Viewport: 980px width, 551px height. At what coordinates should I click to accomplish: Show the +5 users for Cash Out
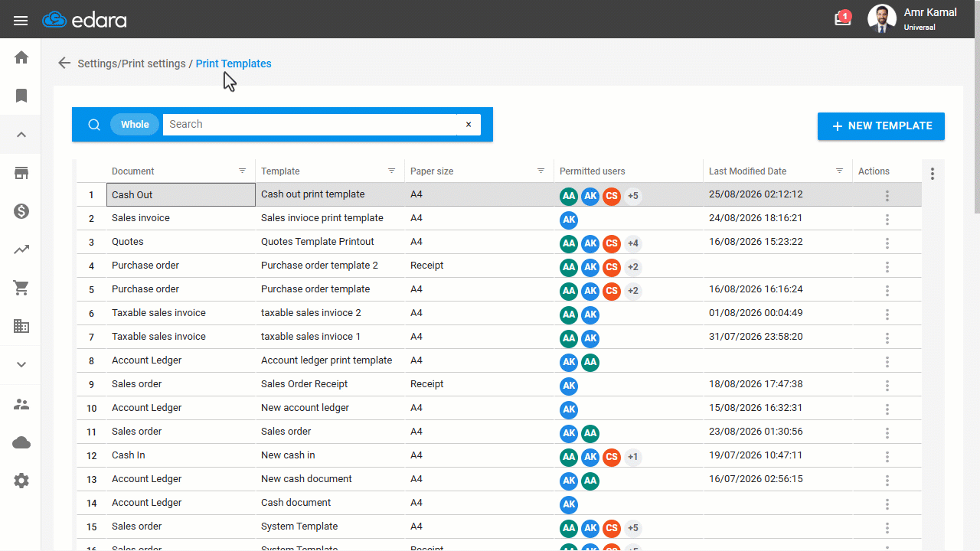pos(633,196)
